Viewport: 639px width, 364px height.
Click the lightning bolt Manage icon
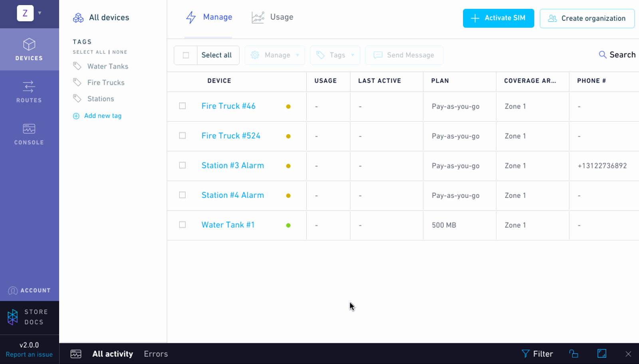pos(191,17)
